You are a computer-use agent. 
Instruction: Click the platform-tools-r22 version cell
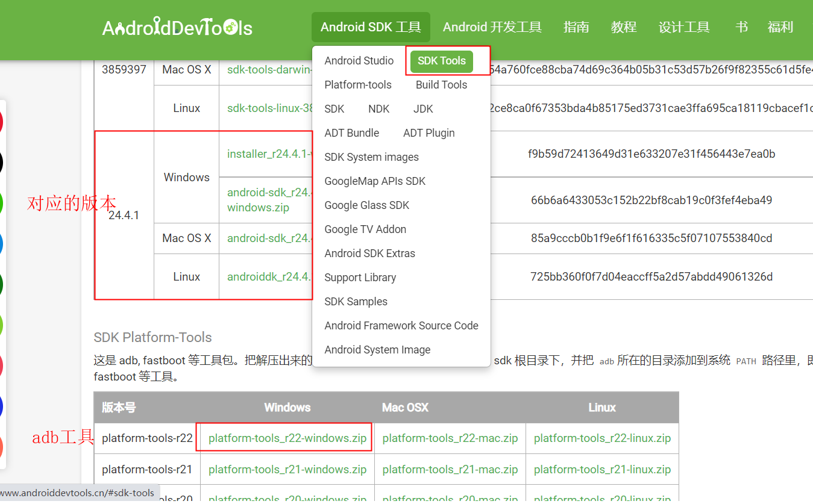(x=147, y=438)
